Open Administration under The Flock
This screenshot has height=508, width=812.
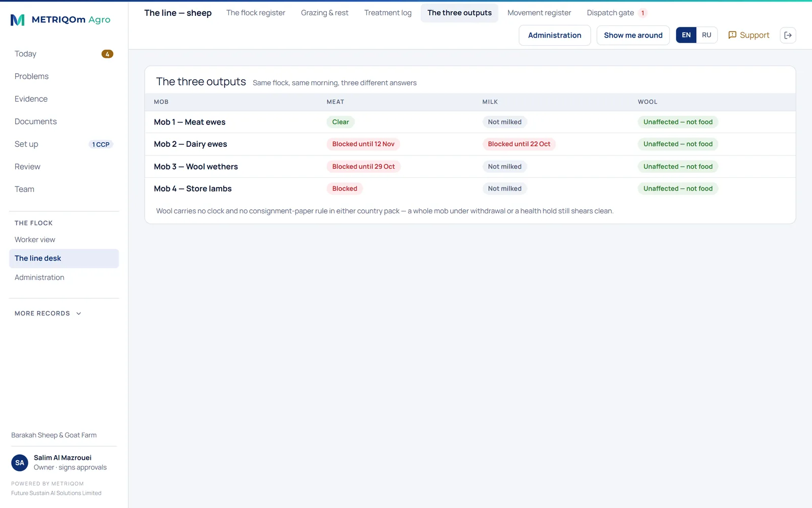point(64,277)
